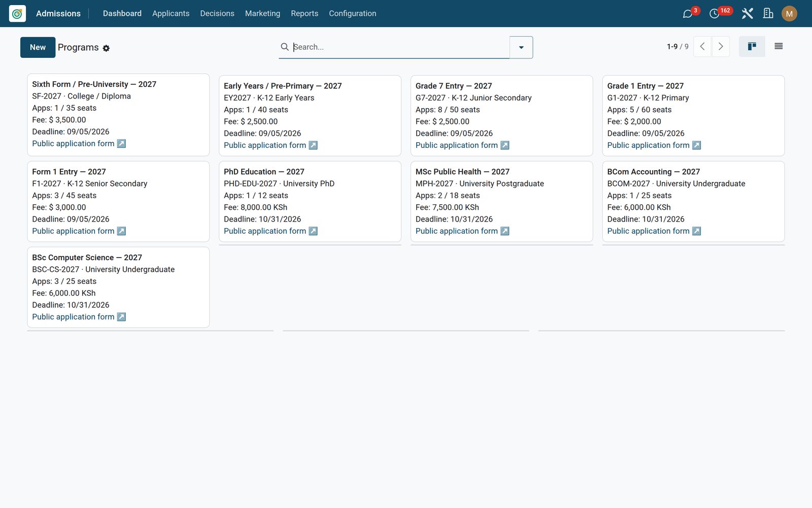
Task: Open the Grade 7 Entry — 2027 card title
Action: pos(454,86)
